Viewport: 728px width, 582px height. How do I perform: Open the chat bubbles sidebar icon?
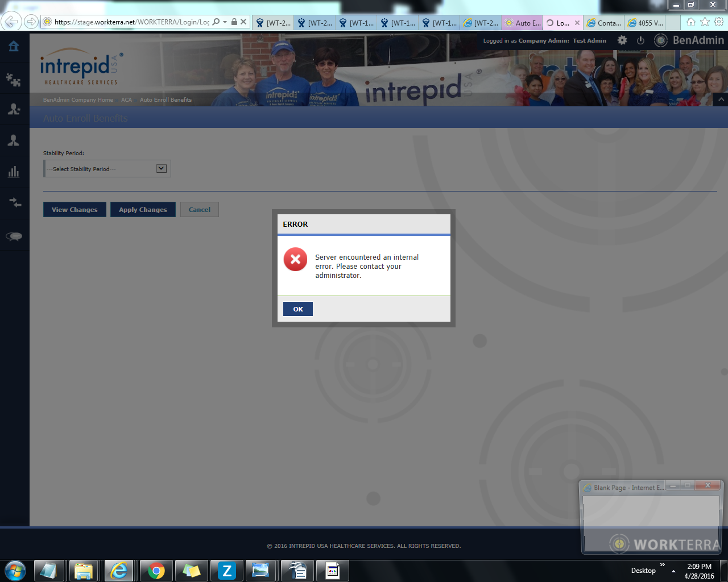14,236
